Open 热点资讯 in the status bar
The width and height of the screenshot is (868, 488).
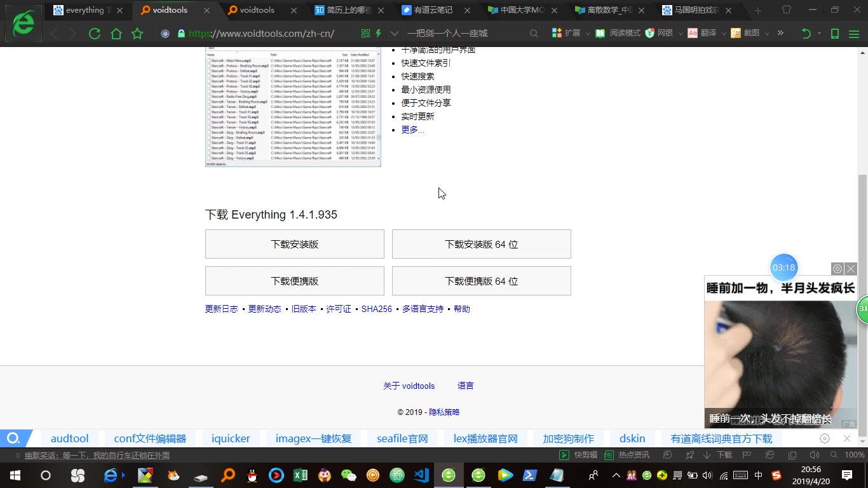click(x=627, y=455)
